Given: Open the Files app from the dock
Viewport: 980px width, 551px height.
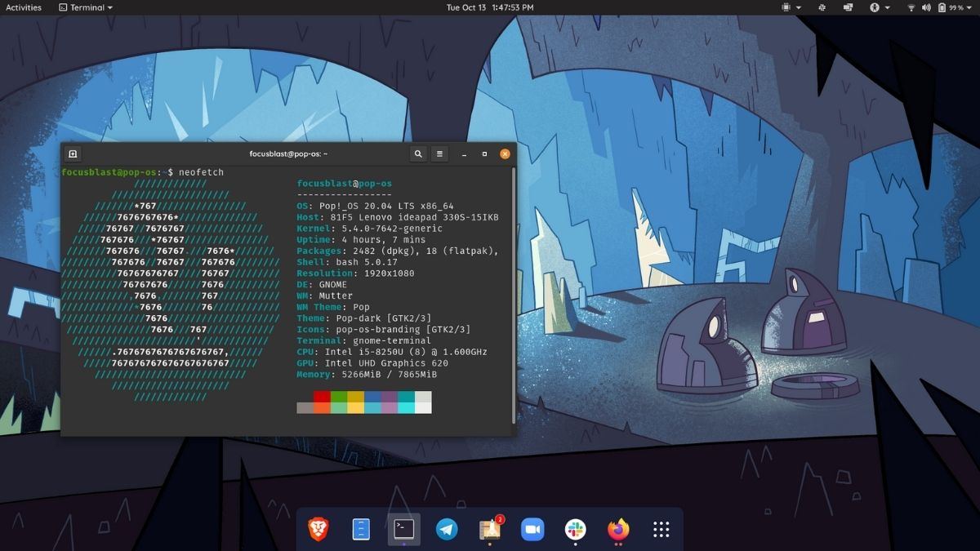Looking at the screenshot, I should (360, 530).
